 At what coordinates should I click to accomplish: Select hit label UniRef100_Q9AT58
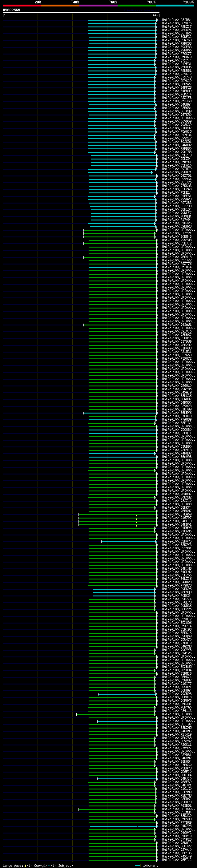(x=177, y=152)
